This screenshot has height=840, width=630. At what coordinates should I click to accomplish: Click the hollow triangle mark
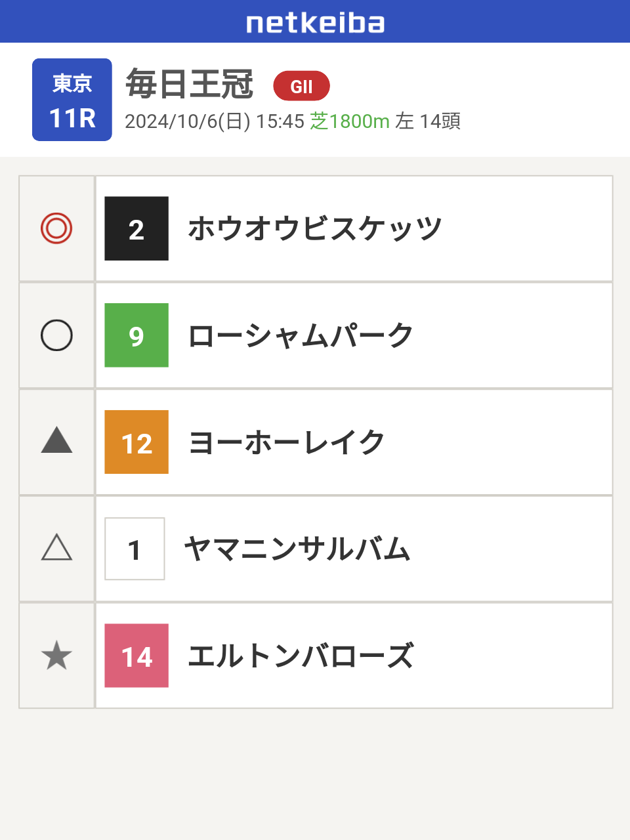(x=56, y=547)
